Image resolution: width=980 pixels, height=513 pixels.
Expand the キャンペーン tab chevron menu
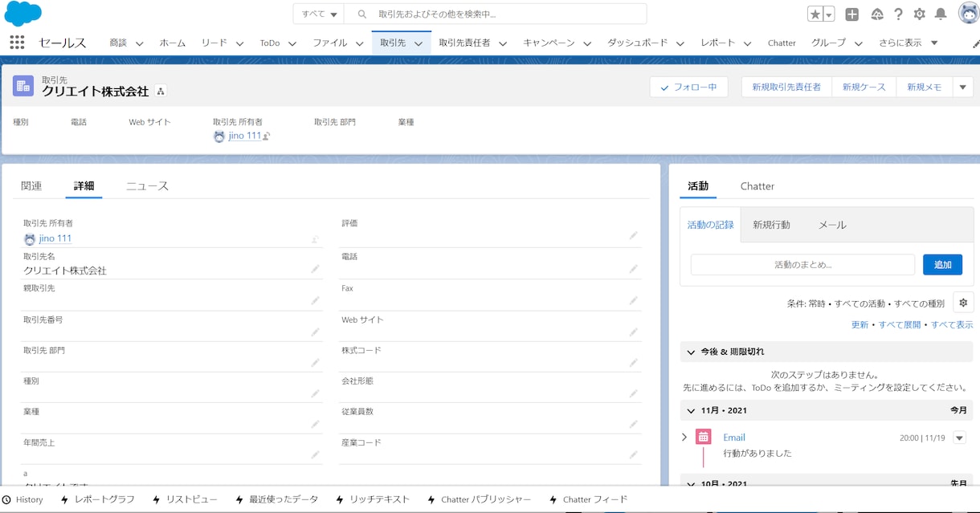pyautogui.click(x=587, y=43)
